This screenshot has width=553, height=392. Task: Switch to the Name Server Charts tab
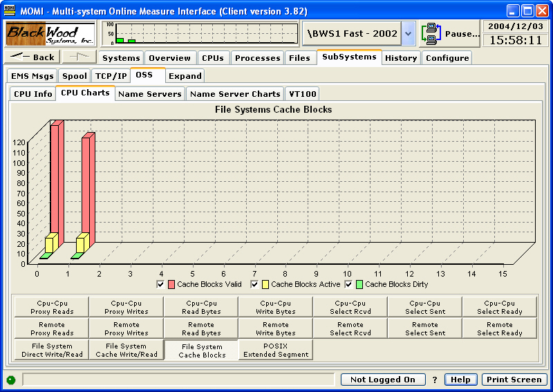point(235,93)
